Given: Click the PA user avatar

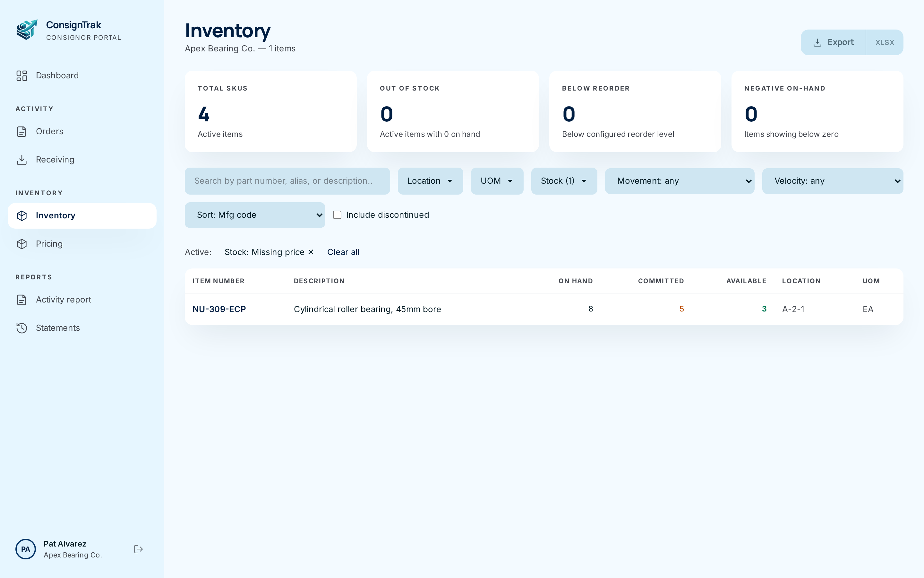Looking at the screenshot, I should click(26, 549).
